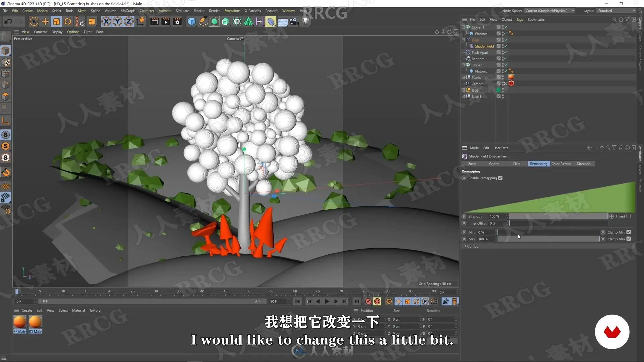Open the Simulate menu
Viewport: 644px width, 362px height.
tap(182, 11)
